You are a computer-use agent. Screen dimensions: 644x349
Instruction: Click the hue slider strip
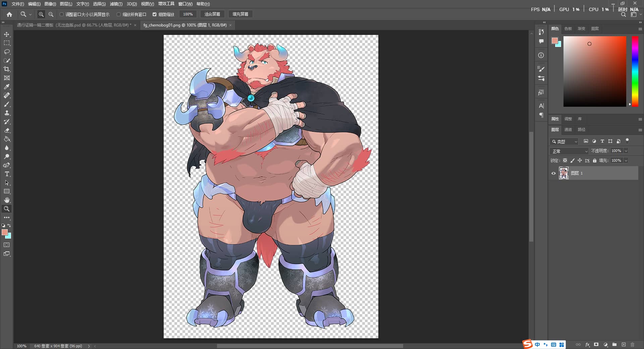pos(635,71)
